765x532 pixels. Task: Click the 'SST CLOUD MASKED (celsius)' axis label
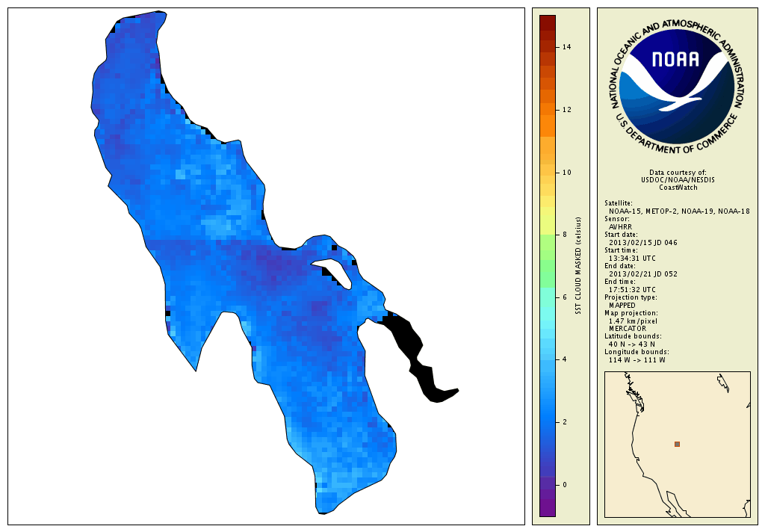[578, 265]
